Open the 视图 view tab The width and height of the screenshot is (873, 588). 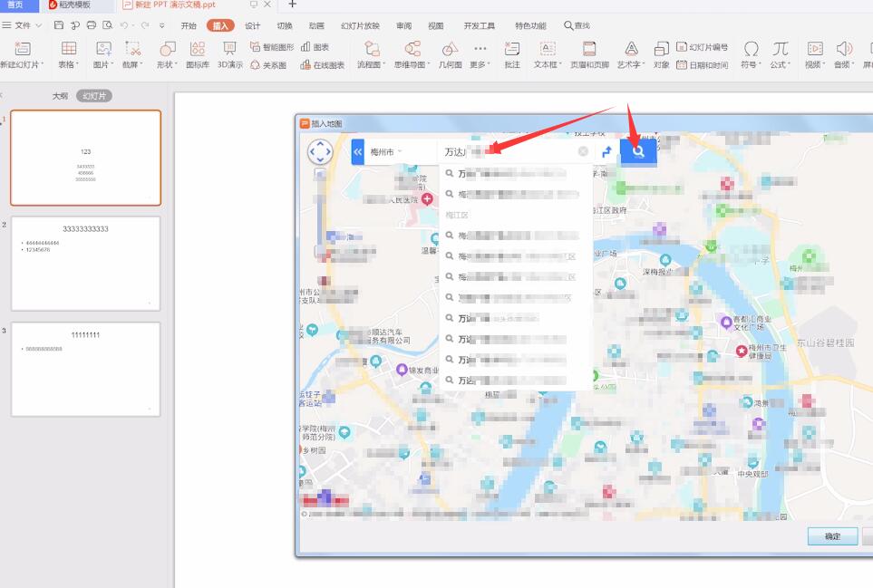click(x=435, y=25)
